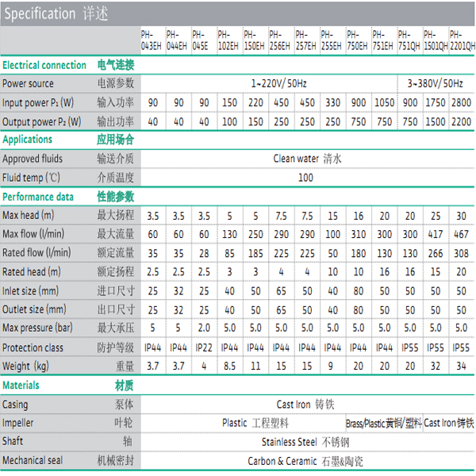Viewport: 476px width, 476px height.
Task: Select the PH-2201QH column header
Action: tap(462, 40)
